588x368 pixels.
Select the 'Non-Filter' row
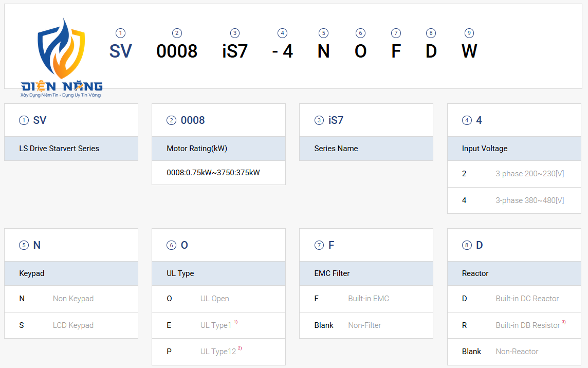(x=366, y=325)
